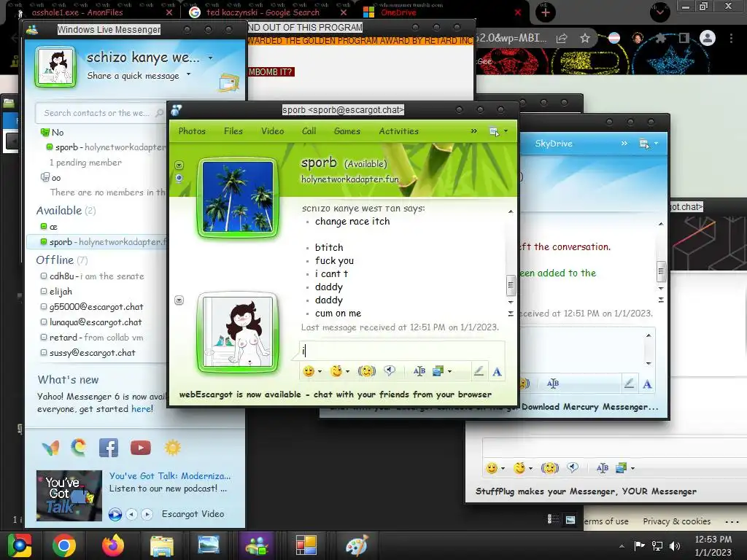747x560 pixels.
Task: Select the handwriting pen tab in sporb chat
Action: click(479, 371)
